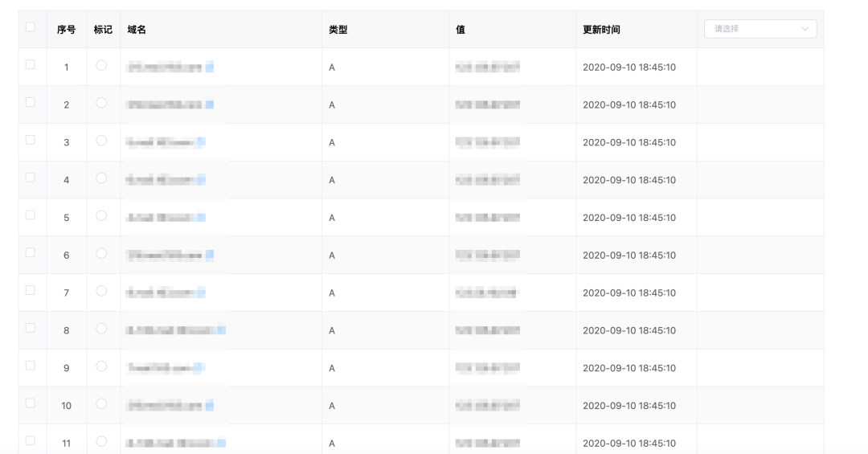
Task: Click the blue icon beside row 2 domain
Action: coord(209,105)
